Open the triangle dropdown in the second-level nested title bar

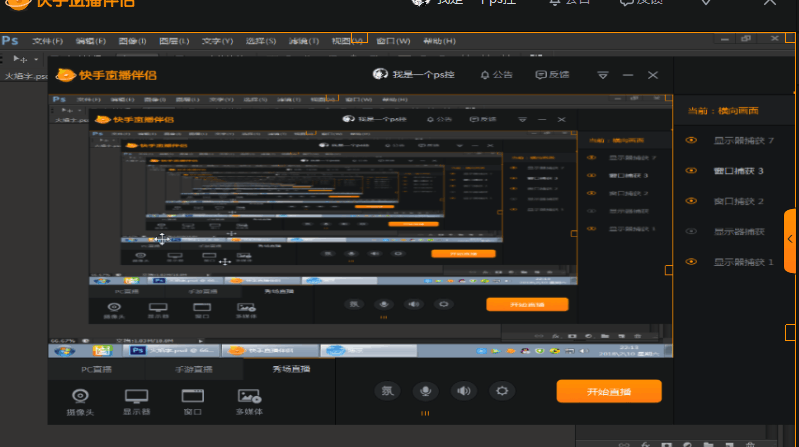tap(522, 120)
